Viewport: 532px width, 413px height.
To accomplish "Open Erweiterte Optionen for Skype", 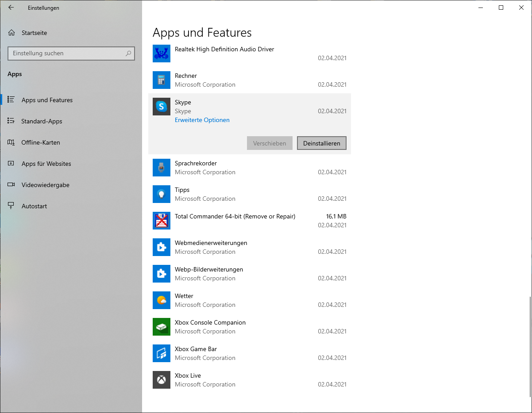I will click(x=202, y=120).
